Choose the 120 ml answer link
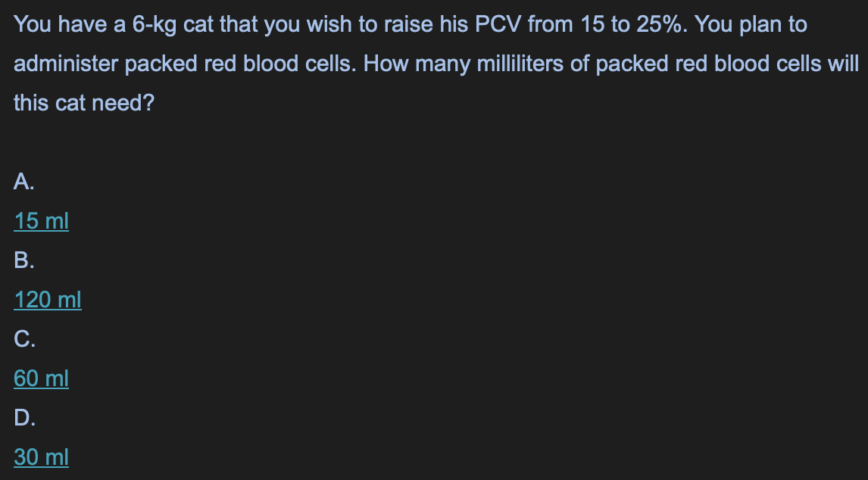Image resolution: width=868 pixels, height=480 pixels. pos(48,300)
